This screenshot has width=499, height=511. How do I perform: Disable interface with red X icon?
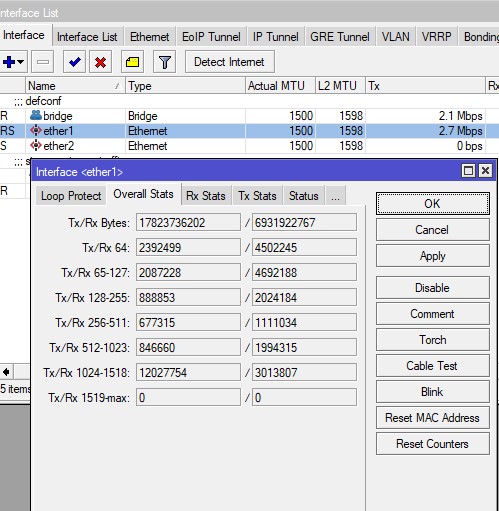click(100, 62)
